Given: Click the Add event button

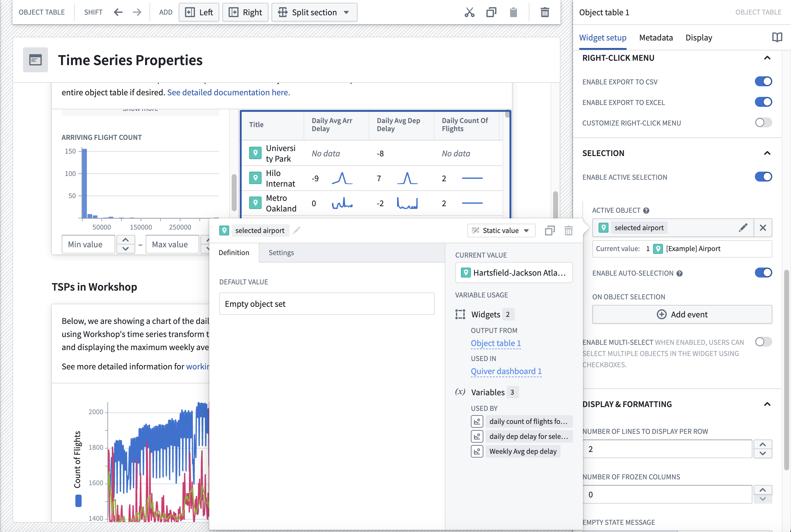Looking at the screenshot, I should (682, 315).
